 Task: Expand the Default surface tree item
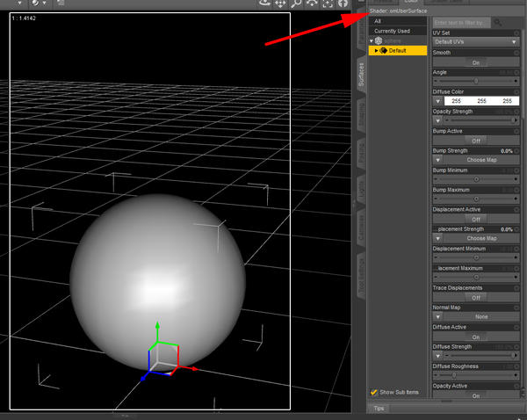pos(376,50)
